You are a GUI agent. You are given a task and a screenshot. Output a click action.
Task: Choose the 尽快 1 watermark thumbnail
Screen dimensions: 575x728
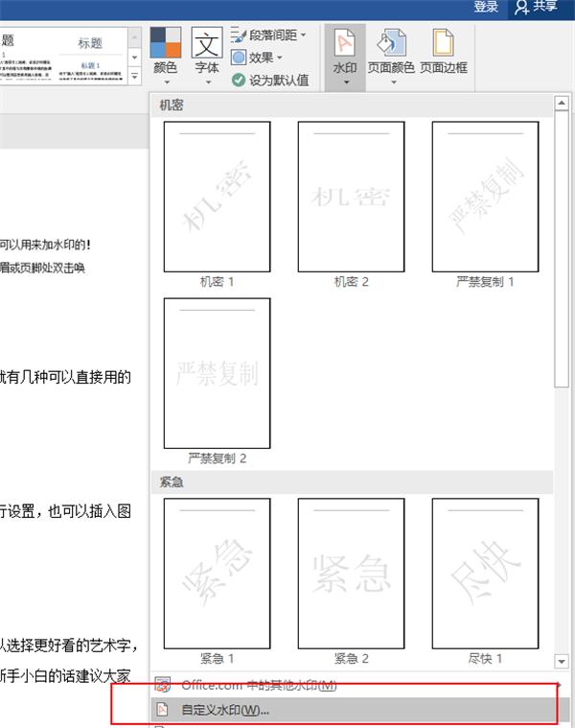[x=485, y=574]
